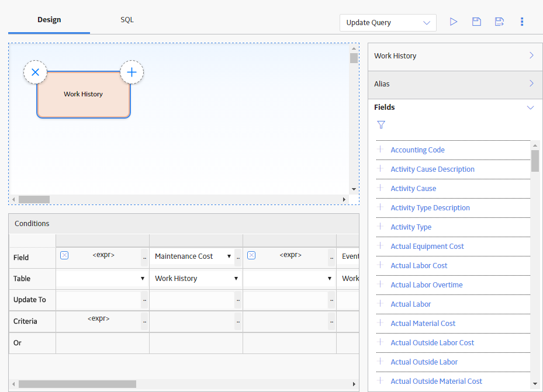Viewport: 543px width, 392px height.
Task: Select the Activity Type Description field link
Action: [x=430, y=207]
